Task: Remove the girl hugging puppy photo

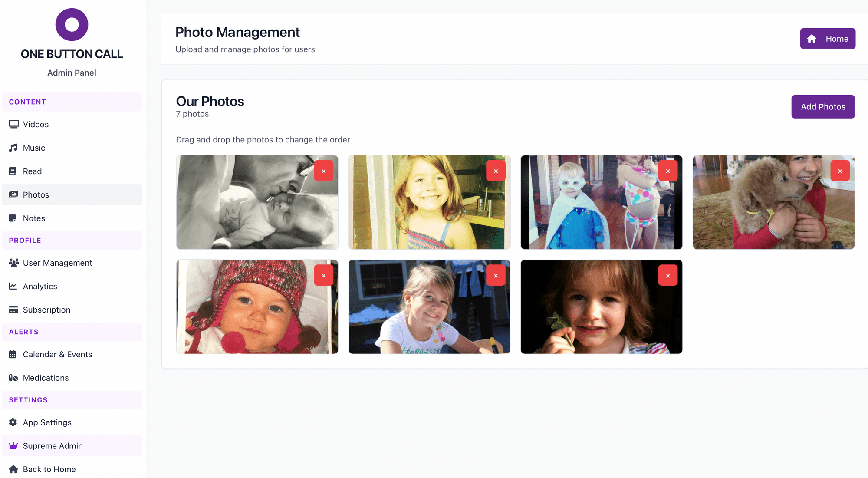Action: (840, 171)
